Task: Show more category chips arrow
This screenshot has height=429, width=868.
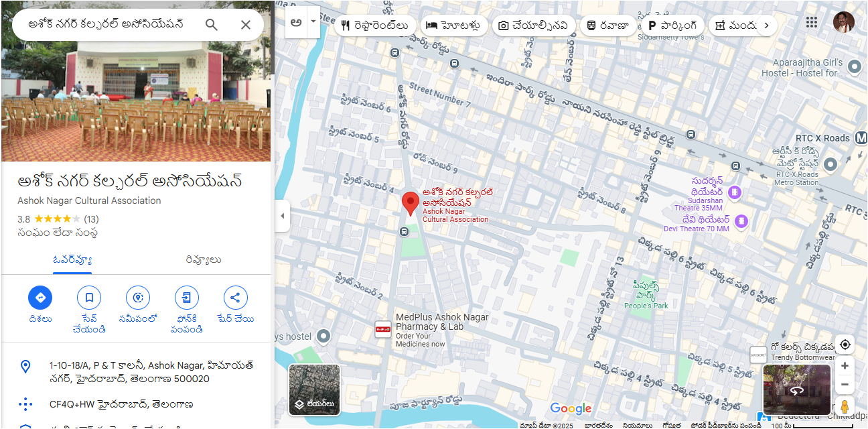Action: [767, 25]
